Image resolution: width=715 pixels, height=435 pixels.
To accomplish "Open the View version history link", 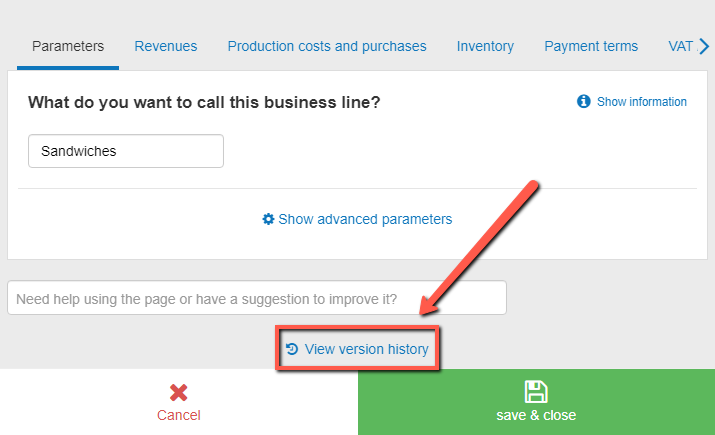I will 366,349.
